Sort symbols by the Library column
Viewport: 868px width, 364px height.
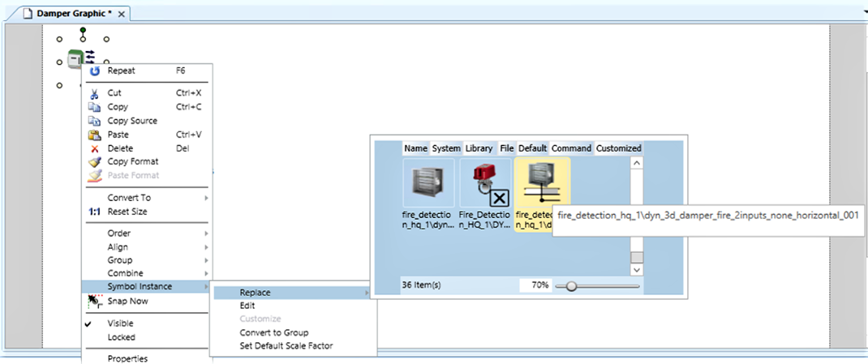[x=479, y=148]
